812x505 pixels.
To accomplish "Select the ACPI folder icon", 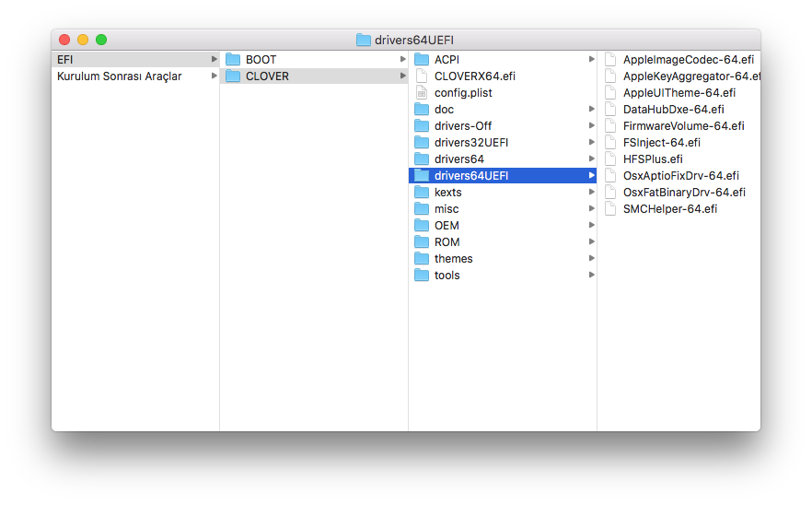I will click(422, 60).
